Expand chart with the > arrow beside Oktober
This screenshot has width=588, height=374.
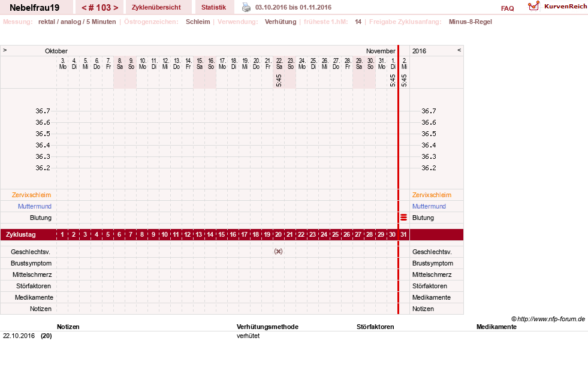coord(5,50)
